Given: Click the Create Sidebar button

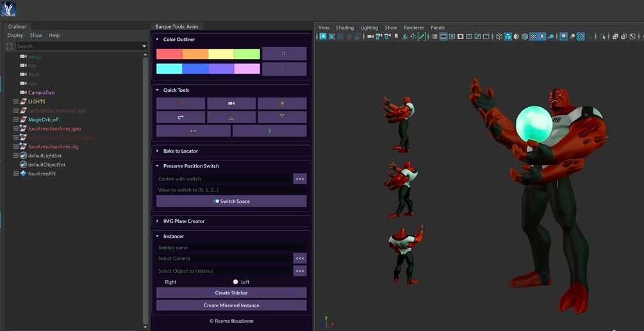Looking at the screenshot, I should 231,293.
